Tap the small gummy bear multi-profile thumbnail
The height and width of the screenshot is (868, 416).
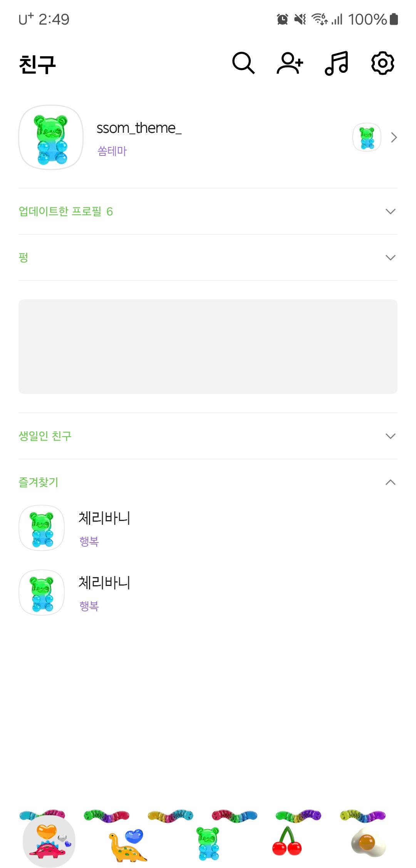tap(367, 137)
